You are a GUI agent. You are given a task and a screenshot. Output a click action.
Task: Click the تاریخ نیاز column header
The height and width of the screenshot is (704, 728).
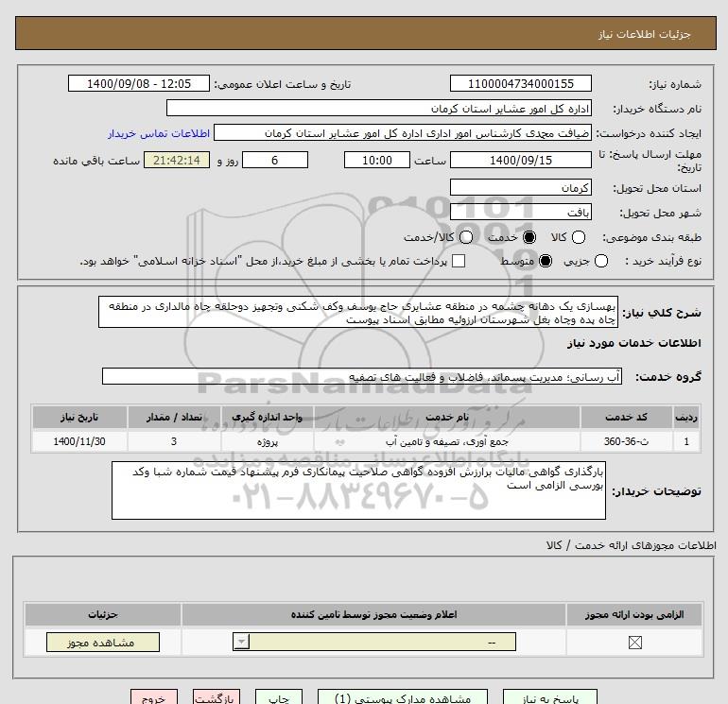pos(79,417)
